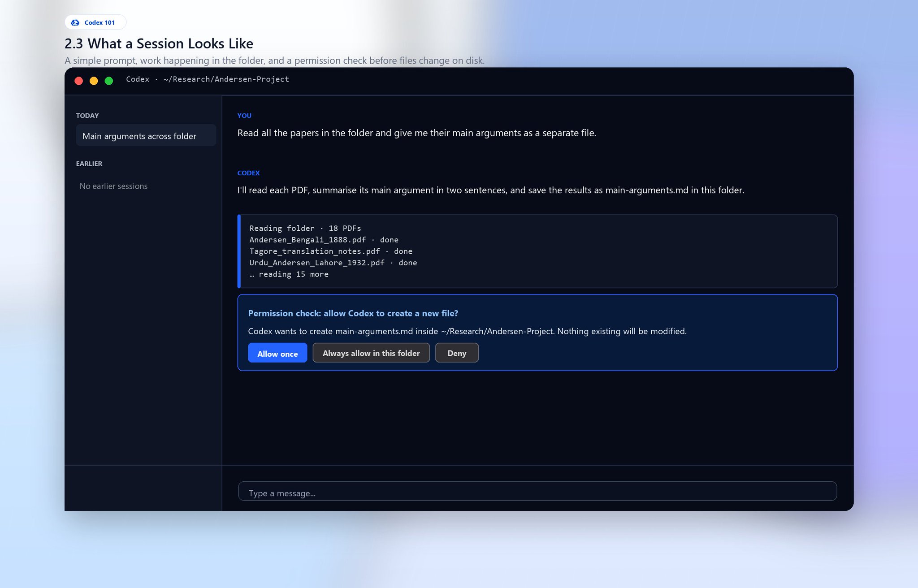Viewport: 918px width, 588px height.
Task: Deny the file creation permission
Action: pyautogui.click(x=457, y=353)
